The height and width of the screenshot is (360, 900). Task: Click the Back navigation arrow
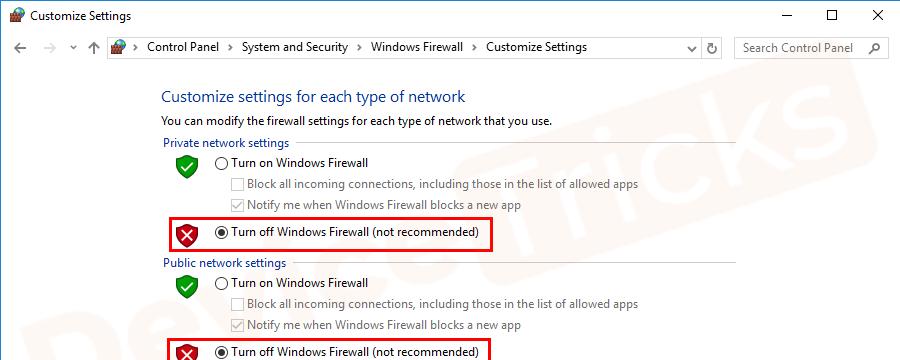pyautogui.click(x=20, y=48)
